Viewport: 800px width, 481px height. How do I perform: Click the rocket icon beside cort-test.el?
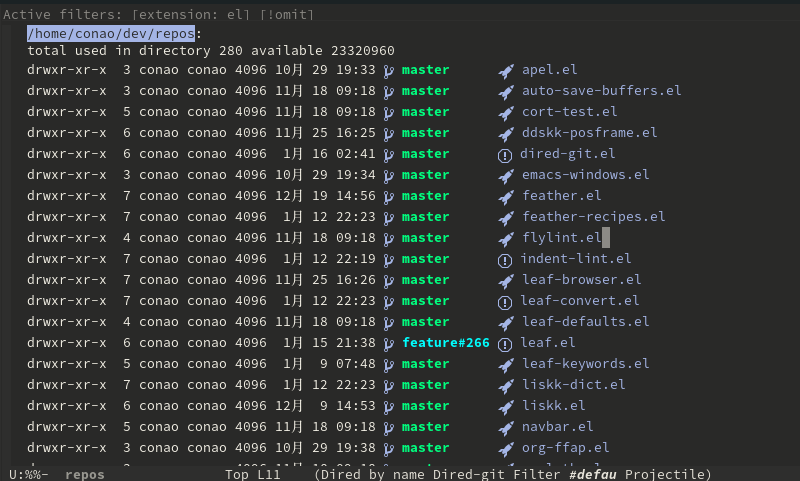[x=506, y=113]
